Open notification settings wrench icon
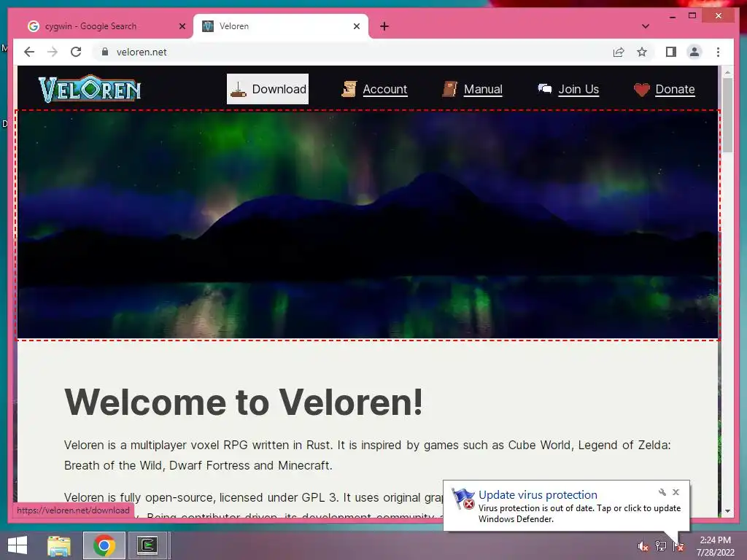The width and height of the screenshot is (747, 560). 662,492
